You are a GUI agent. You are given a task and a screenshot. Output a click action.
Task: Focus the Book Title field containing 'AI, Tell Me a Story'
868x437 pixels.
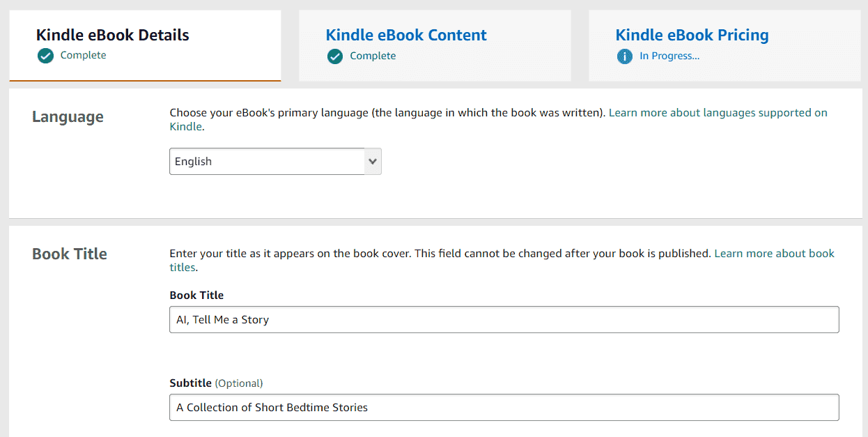[504, 319]
